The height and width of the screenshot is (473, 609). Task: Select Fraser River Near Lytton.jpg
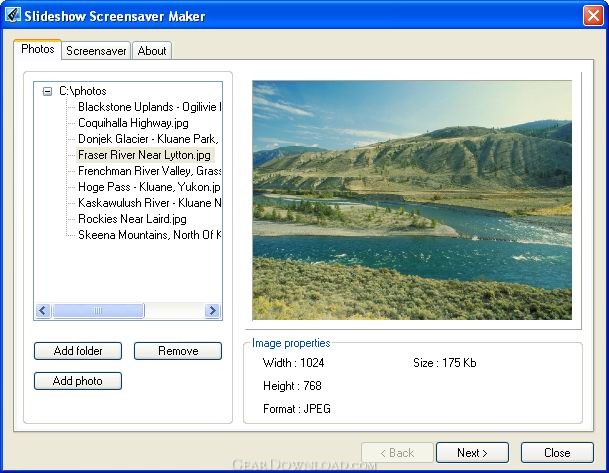(144, 155)
